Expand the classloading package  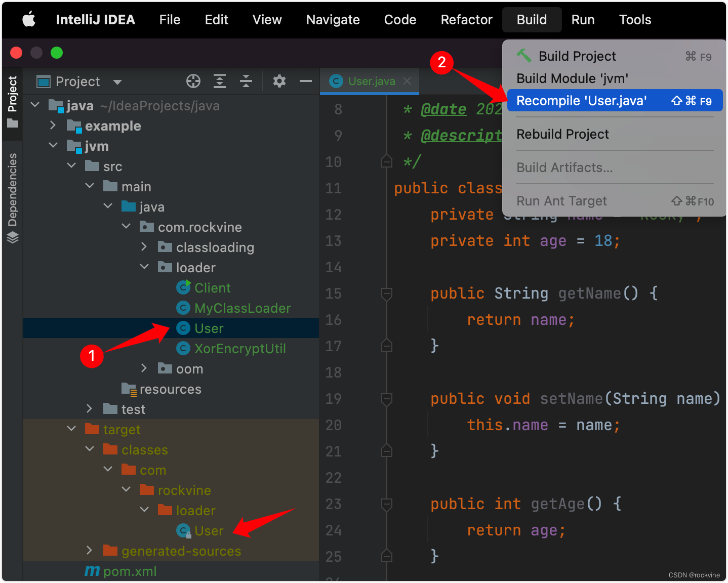(144, 246)
